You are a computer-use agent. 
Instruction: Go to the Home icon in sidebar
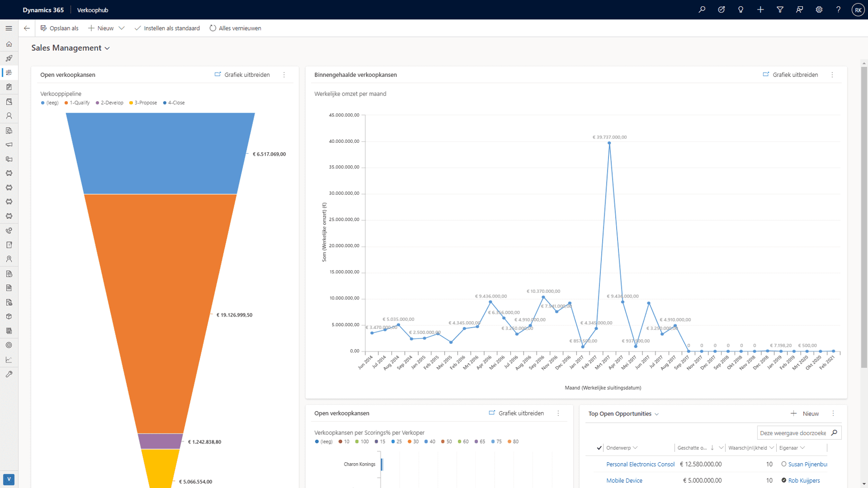9,44
